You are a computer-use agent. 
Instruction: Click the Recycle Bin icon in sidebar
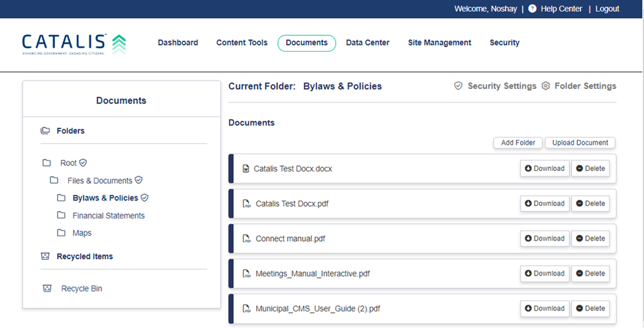click(47, 289)
